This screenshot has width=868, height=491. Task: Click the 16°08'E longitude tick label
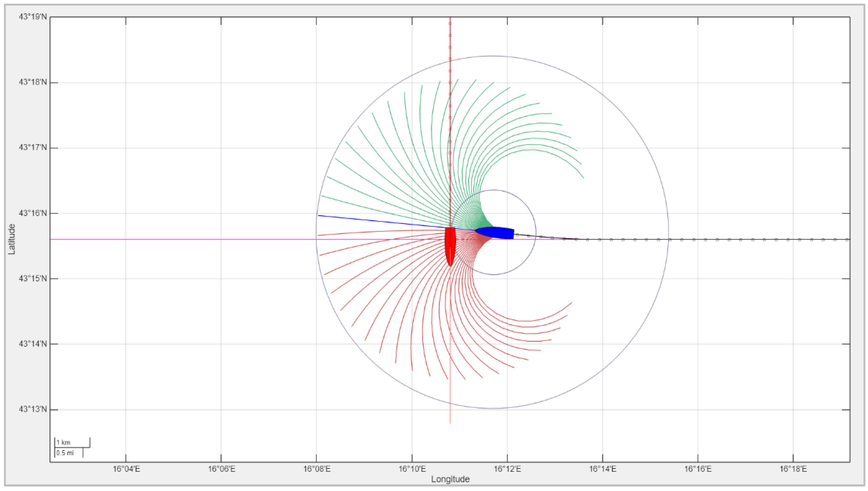point(317,469)
